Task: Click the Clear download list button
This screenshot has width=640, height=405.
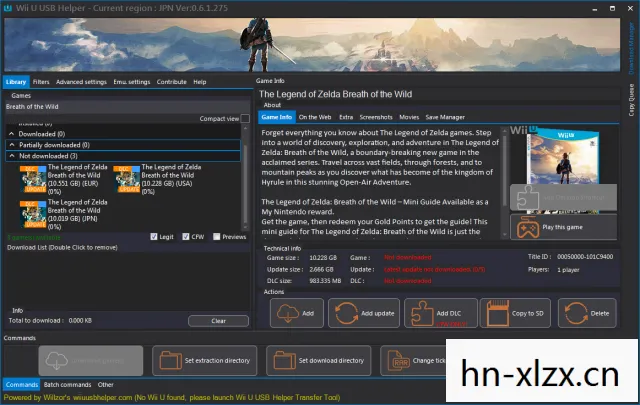Action: (218, 321)
